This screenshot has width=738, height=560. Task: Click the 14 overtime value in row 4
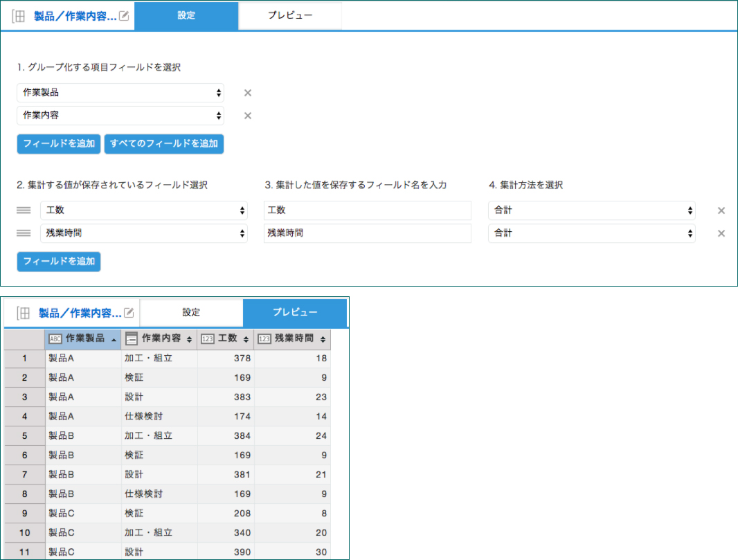pyautogui.click(x=321, y=417)
